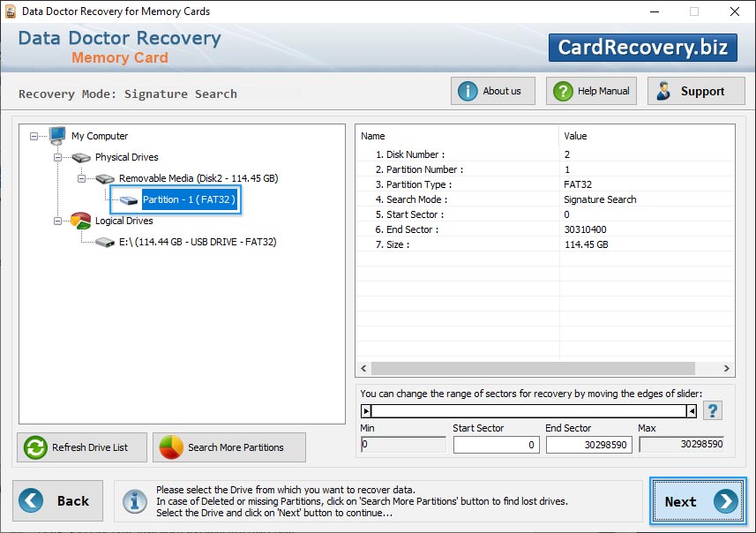Click the '114.45 GB' size value

(x=587, y=244)
